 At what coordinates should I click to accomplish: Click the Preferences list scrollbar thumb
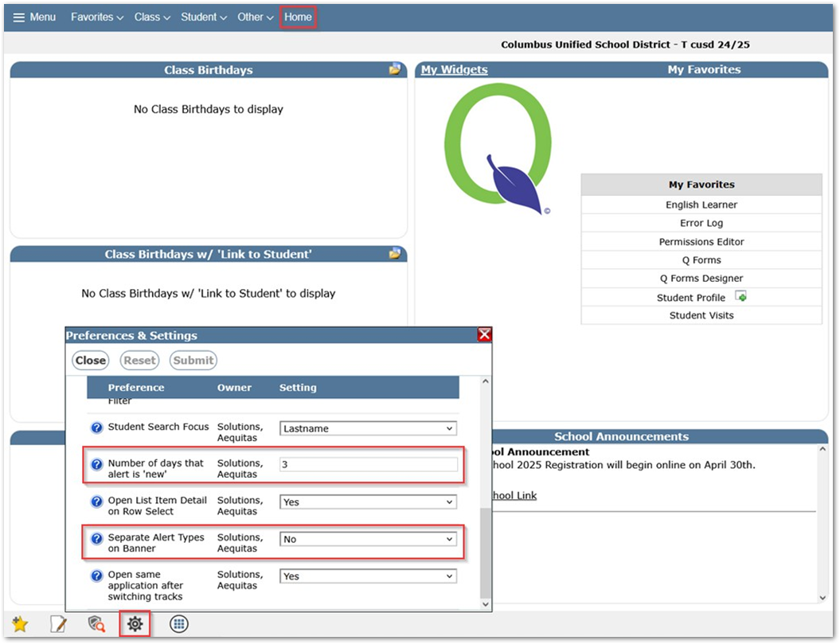click(486, 553)
